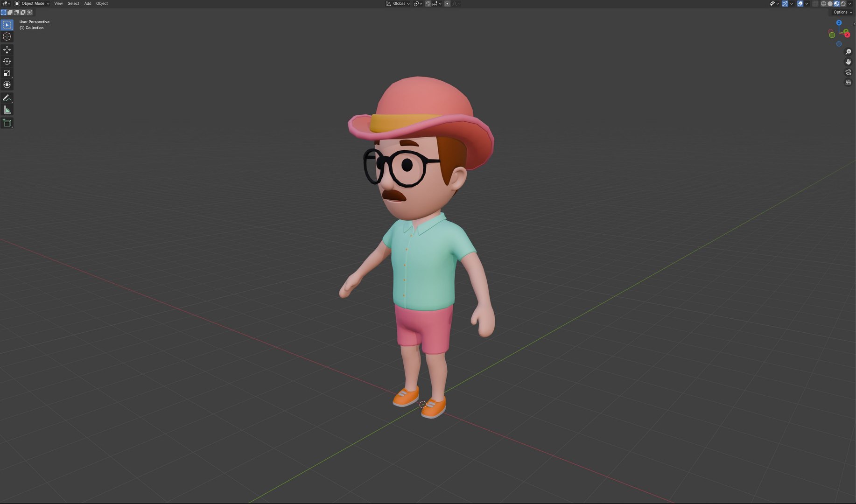The width and height of the screenshot is (856, 504).
Task: Open the Object Mode dropdown
Action: click(x=32, y=4)
